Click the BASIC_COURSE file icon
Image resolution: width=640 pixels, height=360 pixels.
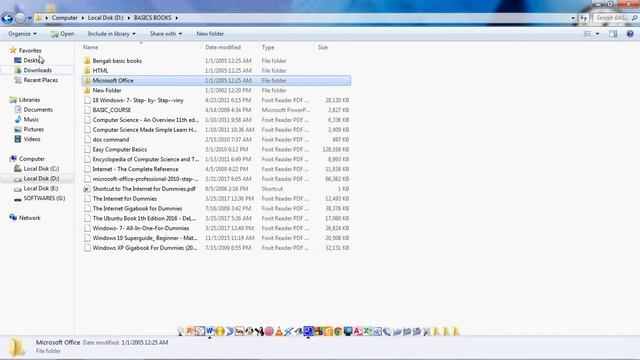87,110
